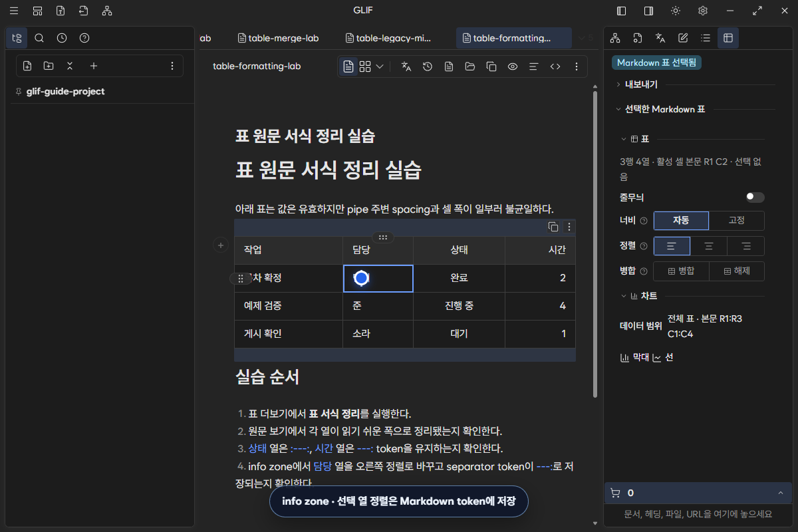Open the search tab in left sidebar
Viewport: 798px width, 532px height.
[39, 38]
